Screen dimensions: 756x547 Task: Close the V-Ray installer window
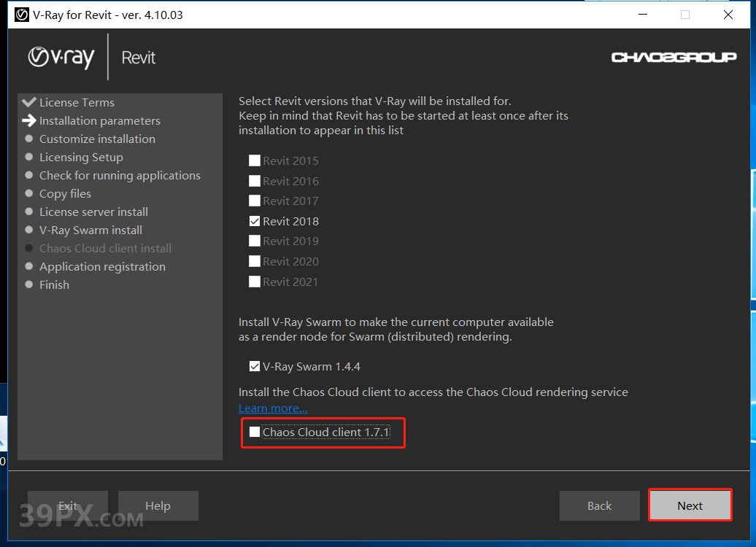pyautogui.click(x=728, y=15)
